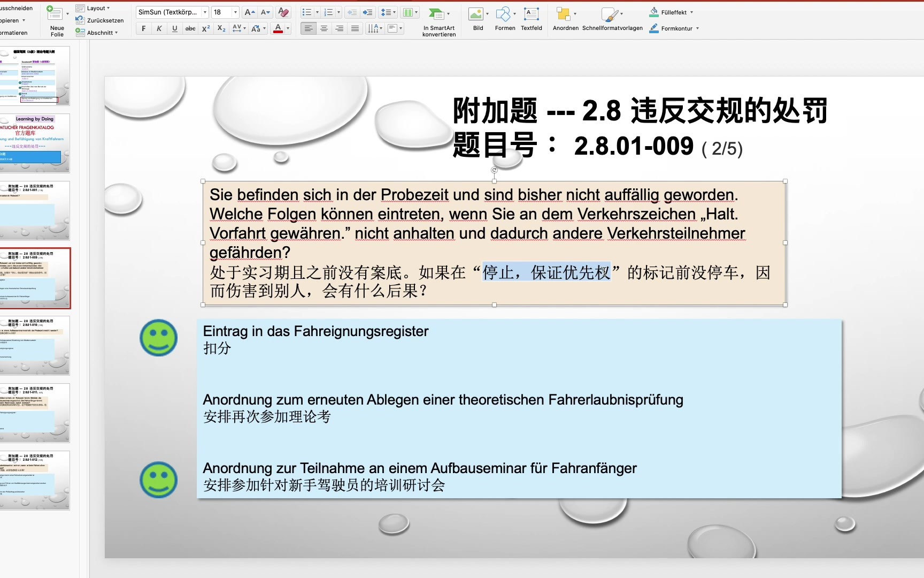Click the Formkontur pen icon
The height and width of the screenshot is (578, 924).
click(654, 28)
